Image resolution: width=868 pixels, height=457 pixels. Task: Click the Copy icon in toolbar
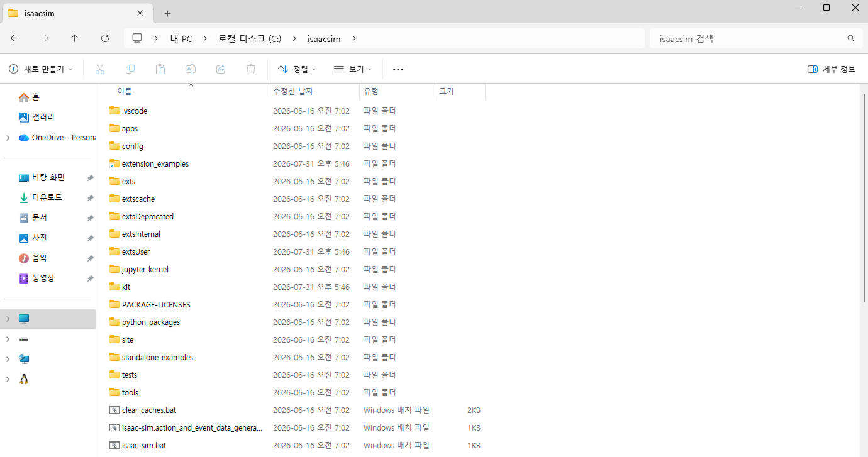130,69
